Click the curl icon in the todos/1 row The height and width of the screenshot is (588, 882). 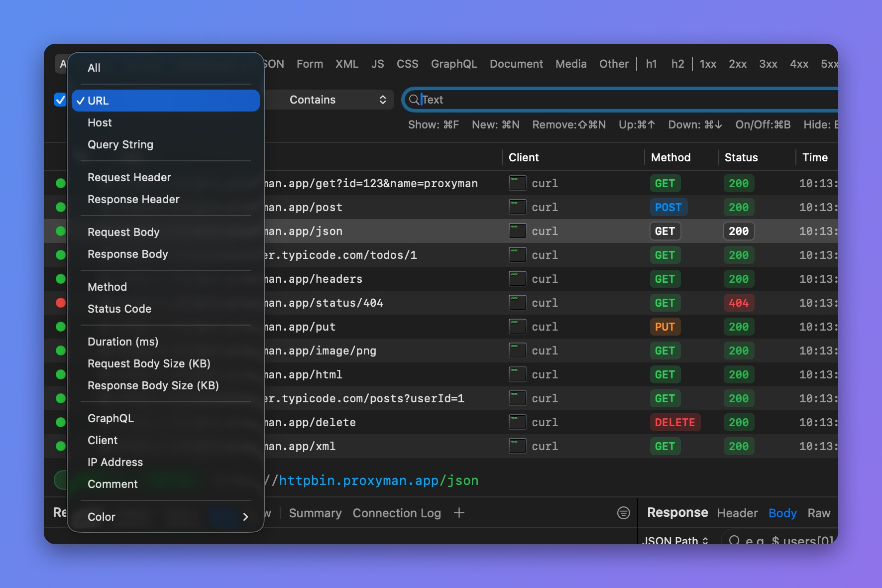pyautogui.click(x=517, y=255)
